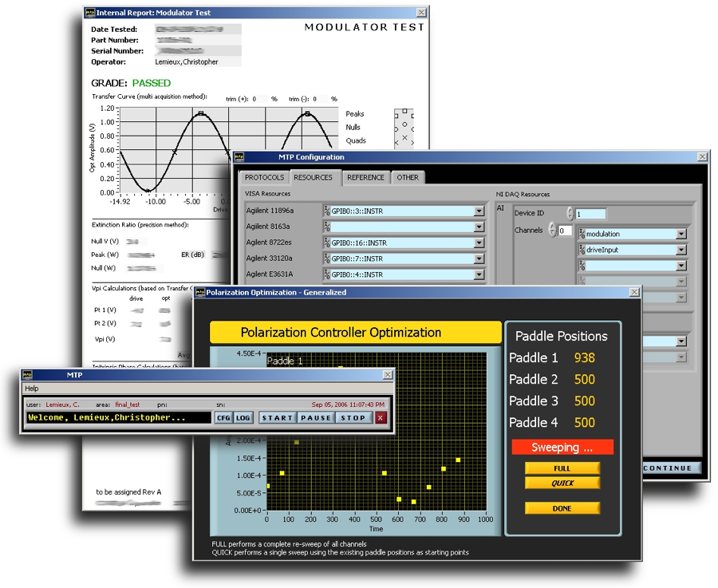Open the driveInput channel dropdown
This screenshot has height=588, width=718.
pos(681,250)
